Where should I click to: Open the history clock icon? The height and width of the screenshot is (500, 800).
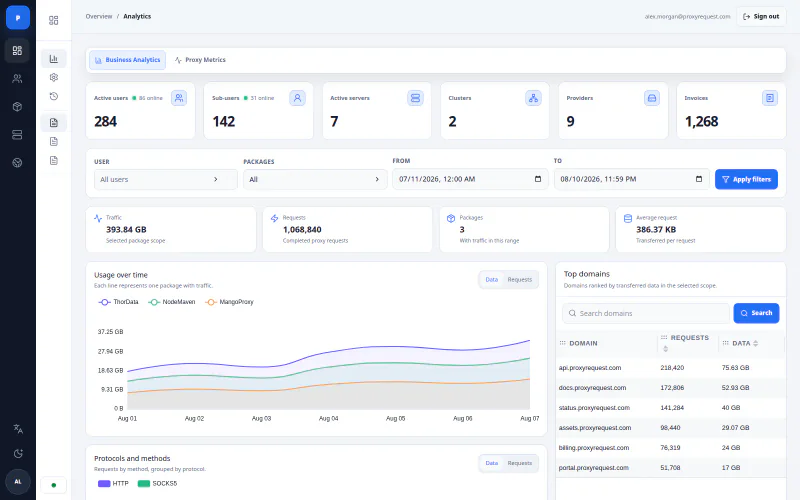point(54,96)
